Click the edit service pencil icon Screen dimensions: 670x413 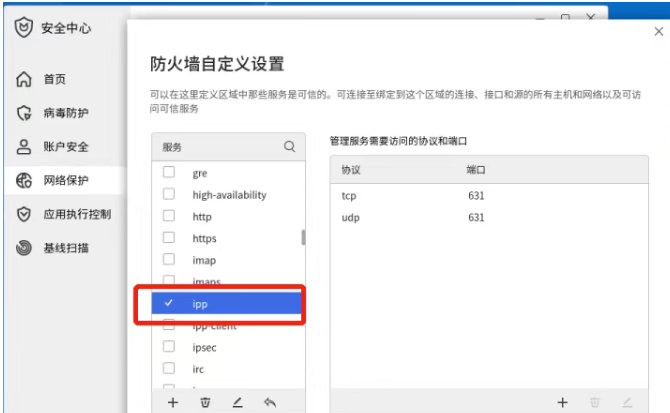(237, 402)
